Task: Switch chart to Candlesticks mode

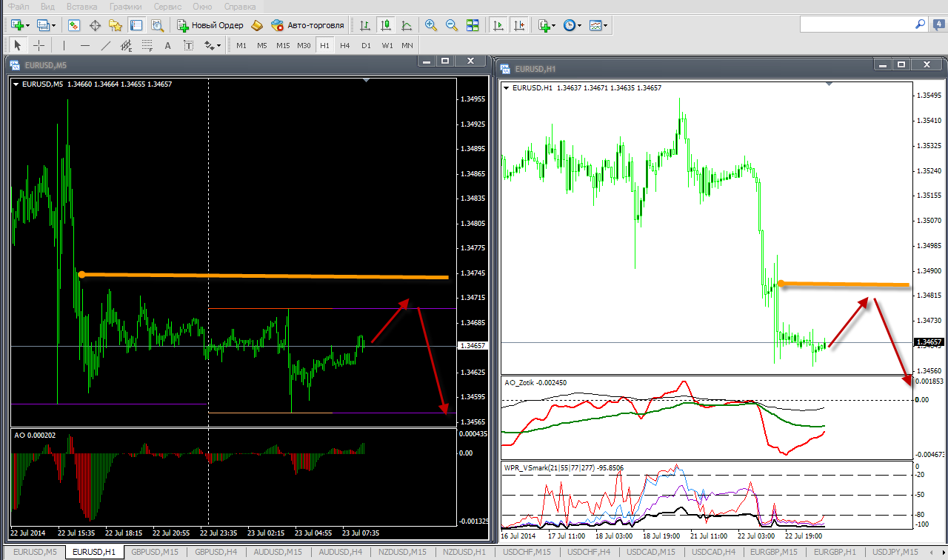Action: click(385, 25)
